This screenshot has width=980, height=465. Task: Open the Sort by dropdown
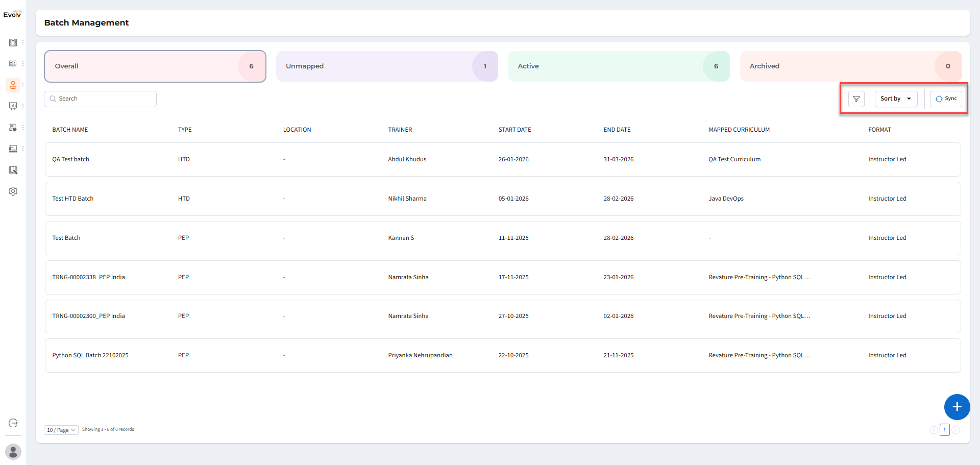[896, 99]
